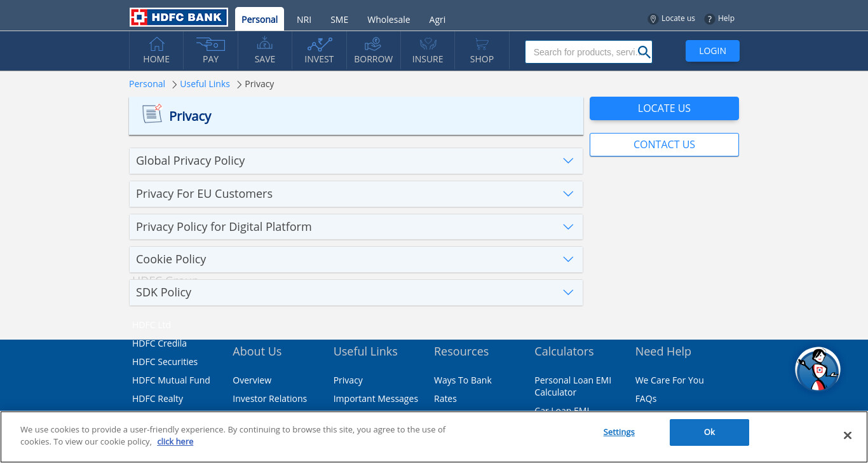Open Privacy link in footer

(x=348, y=380)
